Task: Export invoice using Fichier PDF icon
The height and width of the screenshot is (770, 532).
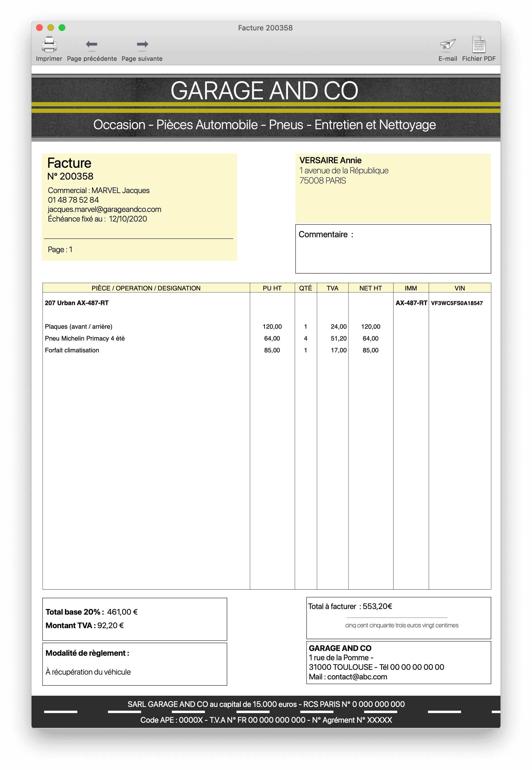Action: pos(479,44)
